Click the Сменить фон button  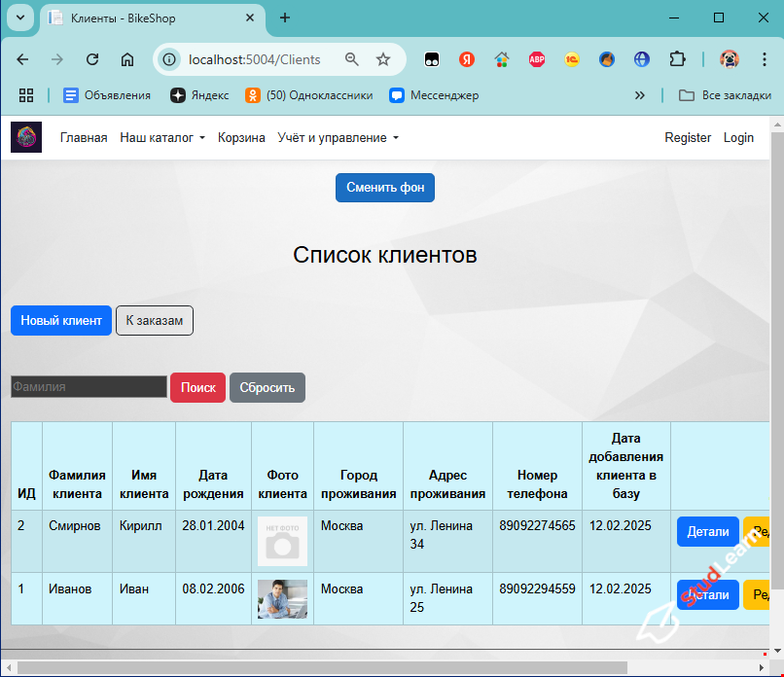click(x=384, y=188)
